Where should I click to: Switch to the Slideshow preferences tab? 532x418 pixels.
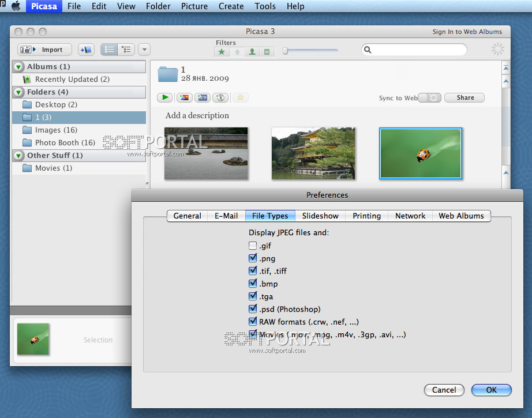tap(320, 216)
